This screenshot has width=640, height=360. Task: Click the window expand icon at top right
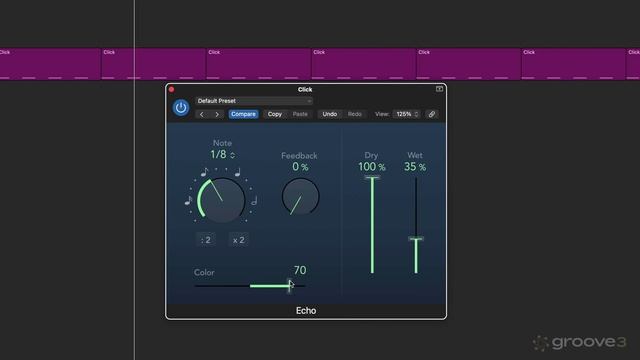click(x=439, y=89)
